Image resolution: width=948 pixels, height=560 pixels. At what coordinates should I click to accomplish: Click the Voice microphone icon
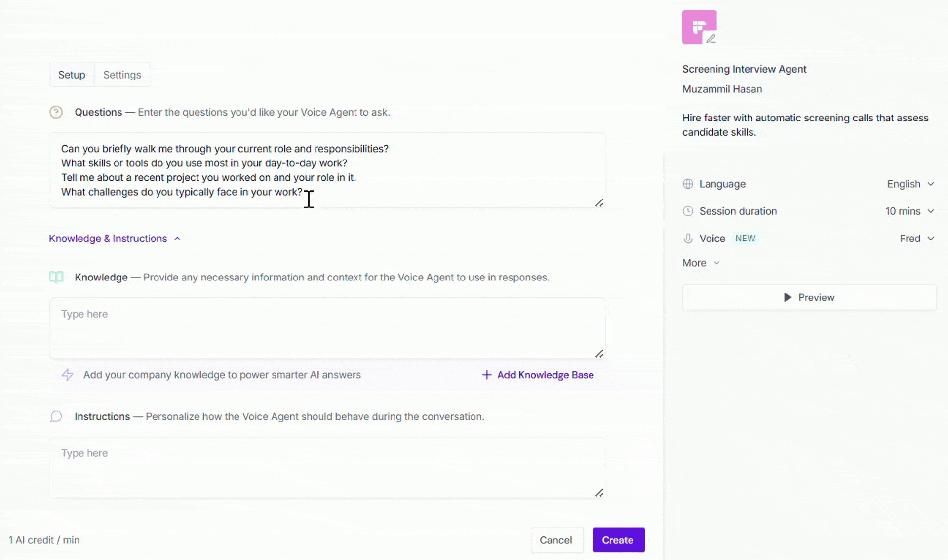pos(688,239)
